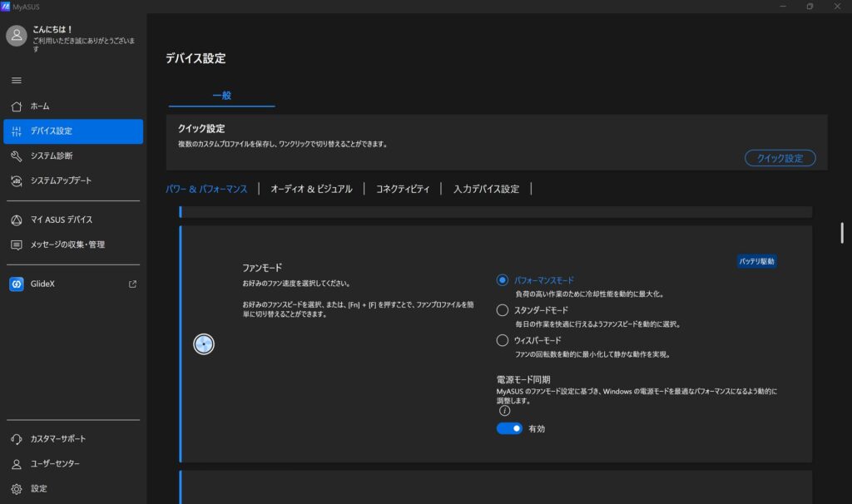This screenshot has width=852, height=504.
Task: Open カスタマーサポート page
Action: point(57,439)
